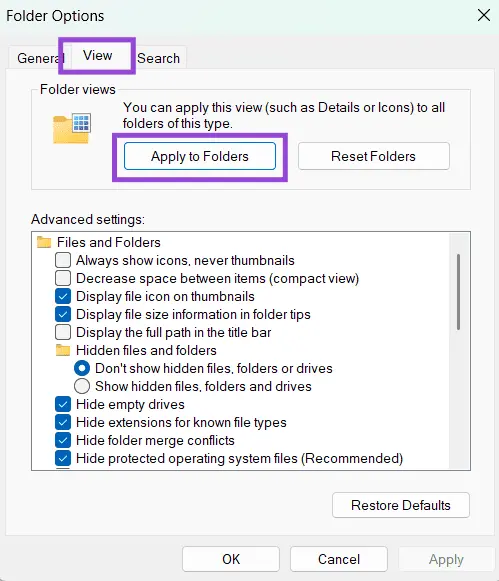Viewport: 499px width, 581px height.
Task: Enable Display the full path in title bar
Action: pos(63,332)
